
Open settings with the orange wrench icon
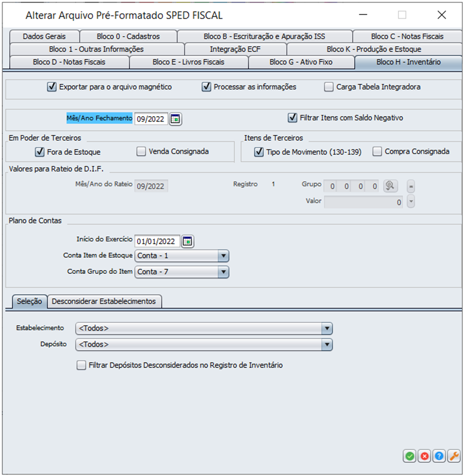pos(454,456)
